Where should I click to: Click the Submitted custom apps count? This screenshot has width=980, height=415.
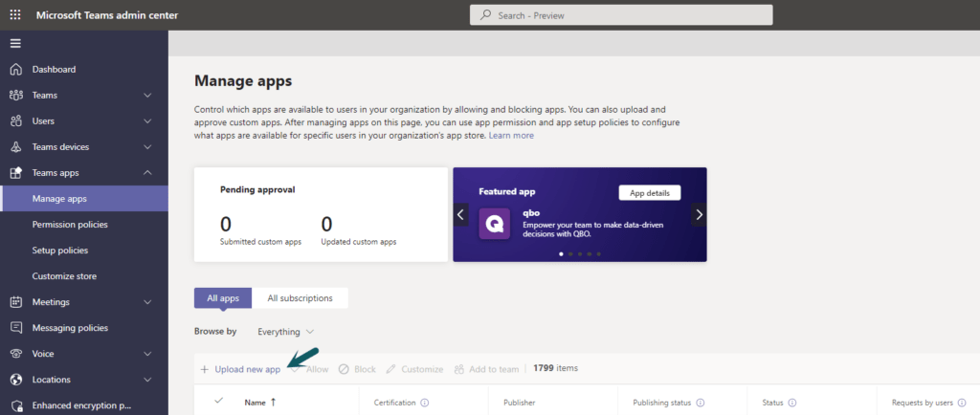tap(228, 224)
